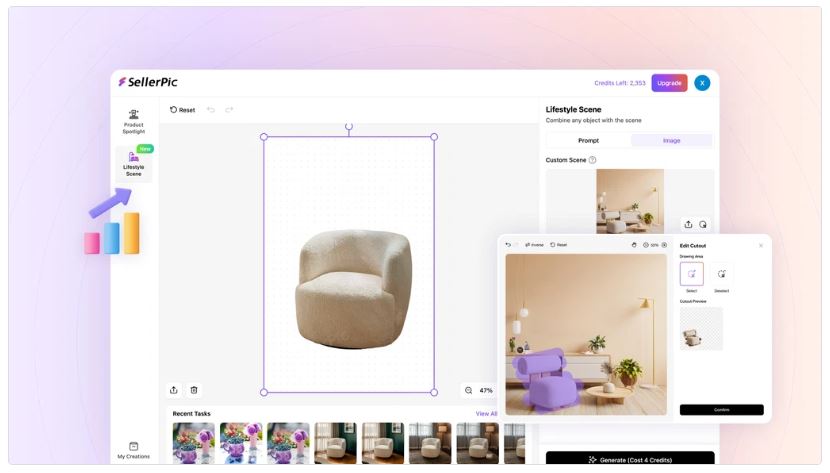Open the first purple teapot recent task
Screen dimensions: 830x473
194,443
